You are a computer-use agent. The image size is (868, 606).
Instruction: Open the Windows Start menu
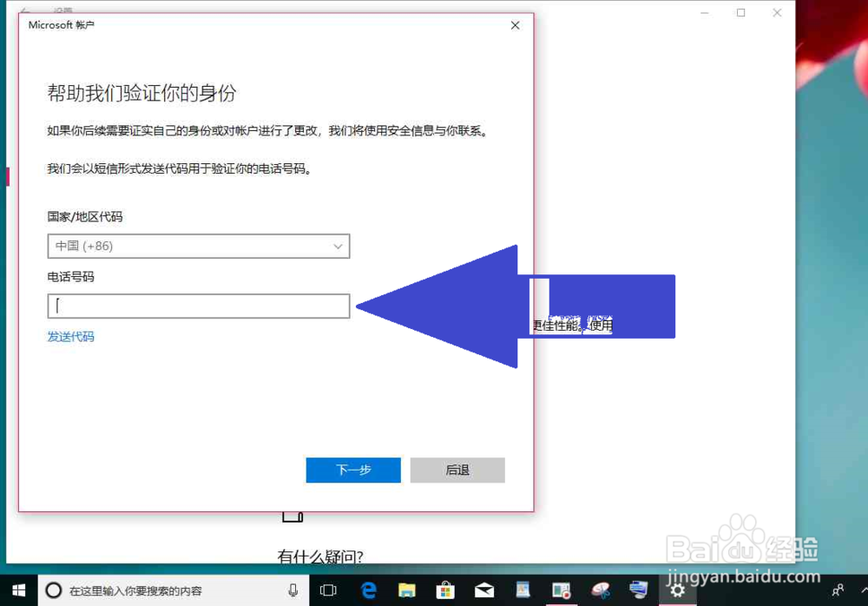pos(18,590)
